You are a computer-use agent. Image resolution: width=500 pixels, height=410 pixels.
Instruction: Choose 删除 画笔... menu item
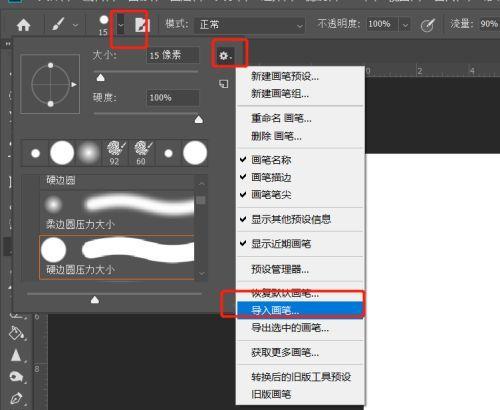[x=300, y=136]
